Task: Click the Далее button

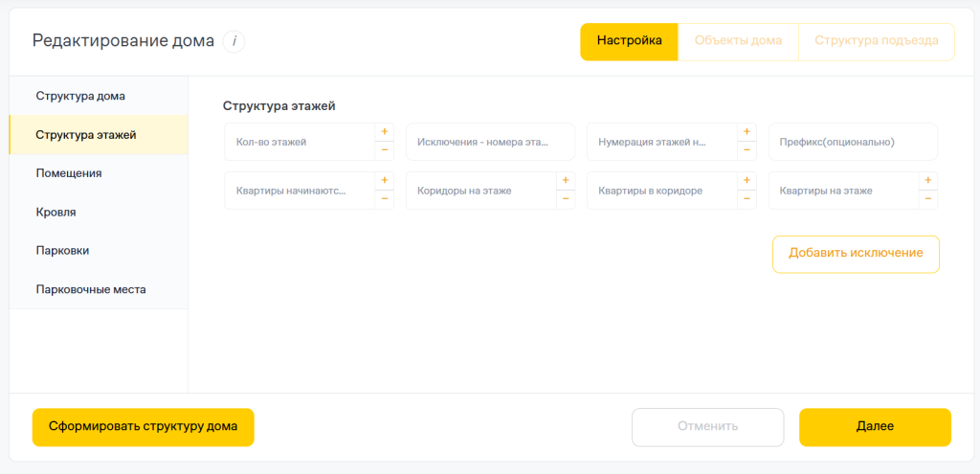Action: [875, 427]
